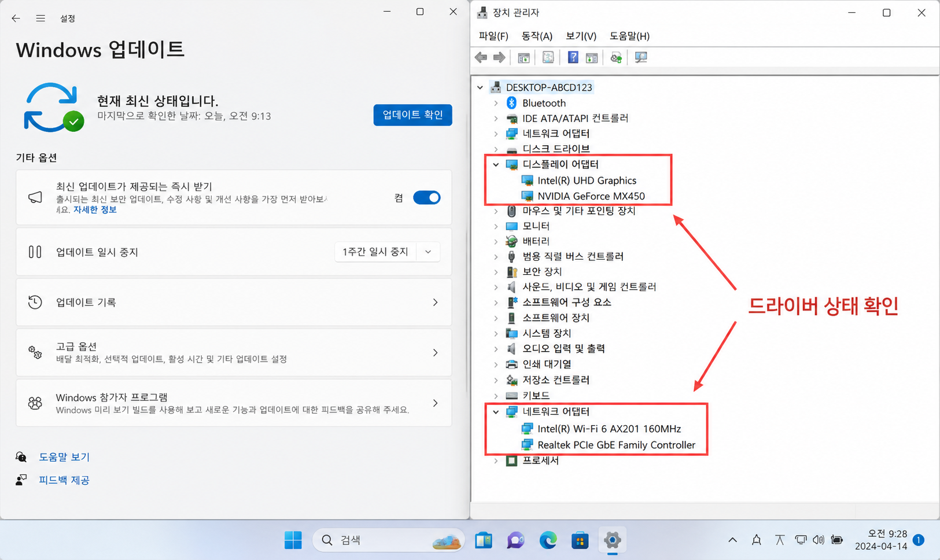Expand the 범용 직렬 버스 컨트롤러 node
Viewport: 940px width, 560px height.
click(x=496, y=256)
